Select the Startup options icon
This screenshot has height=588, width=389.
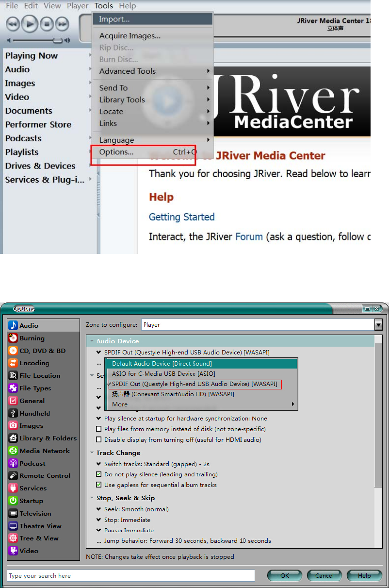coord(13,501)
